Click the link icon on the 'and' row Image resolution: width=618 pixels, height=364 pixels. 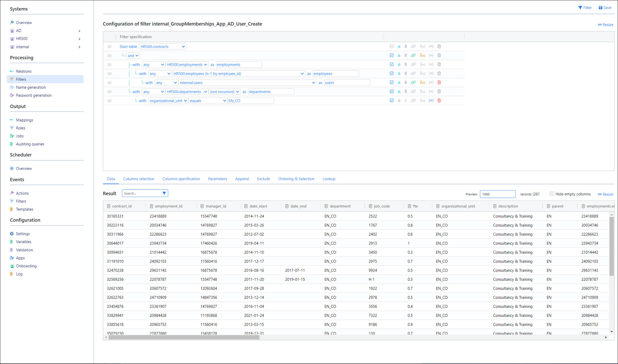pos(413,56)
